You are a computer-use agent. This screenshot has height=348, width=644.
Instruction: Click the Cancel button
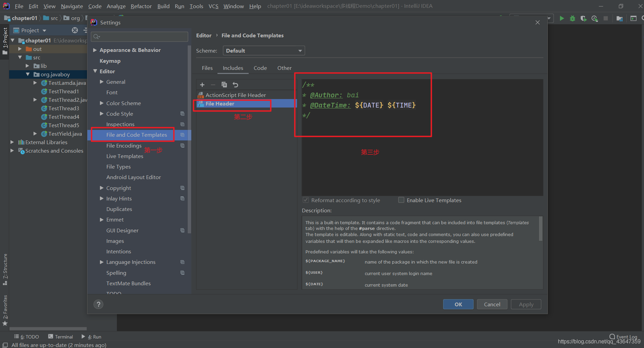tap(492, 304)
